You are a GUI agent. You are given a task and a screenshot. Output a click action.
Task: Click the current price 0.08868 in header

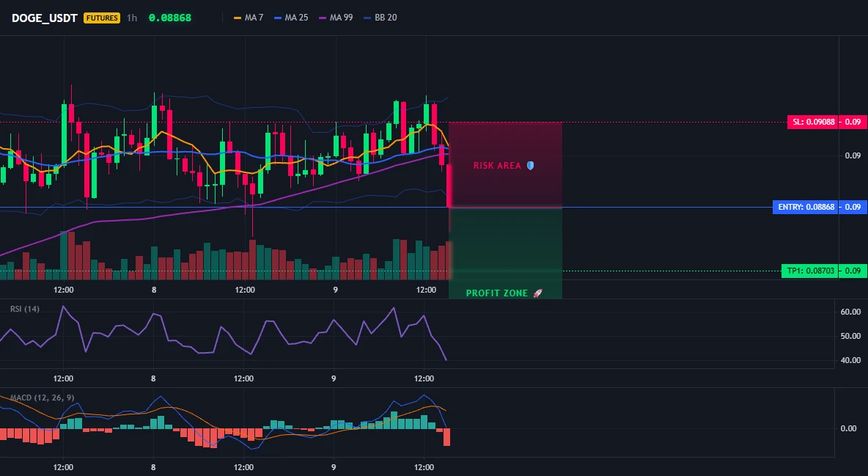[170, 18]
